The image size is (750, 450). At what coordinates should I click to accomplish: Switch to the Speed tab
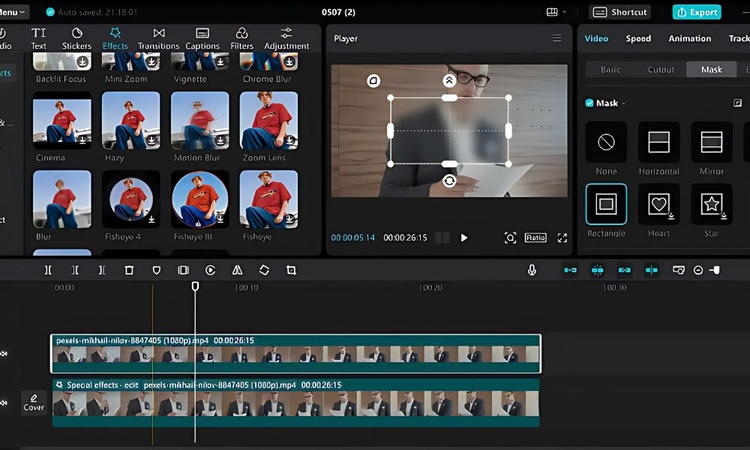coord(638,38)
